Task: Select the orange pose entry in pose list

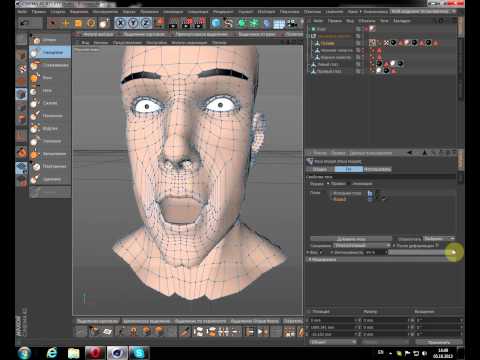Action: click(x=340, y=199)
